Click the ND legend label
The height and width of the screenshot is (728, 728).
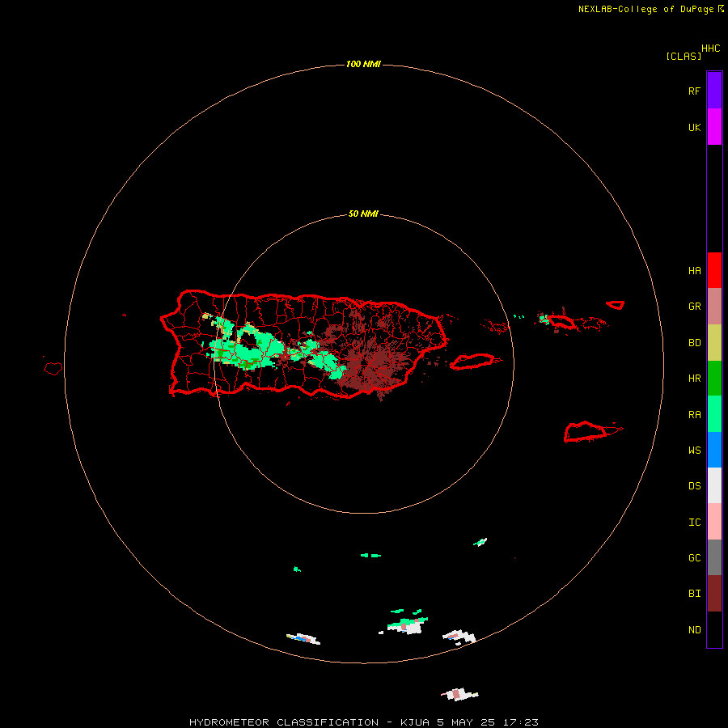tap(694, 630)
